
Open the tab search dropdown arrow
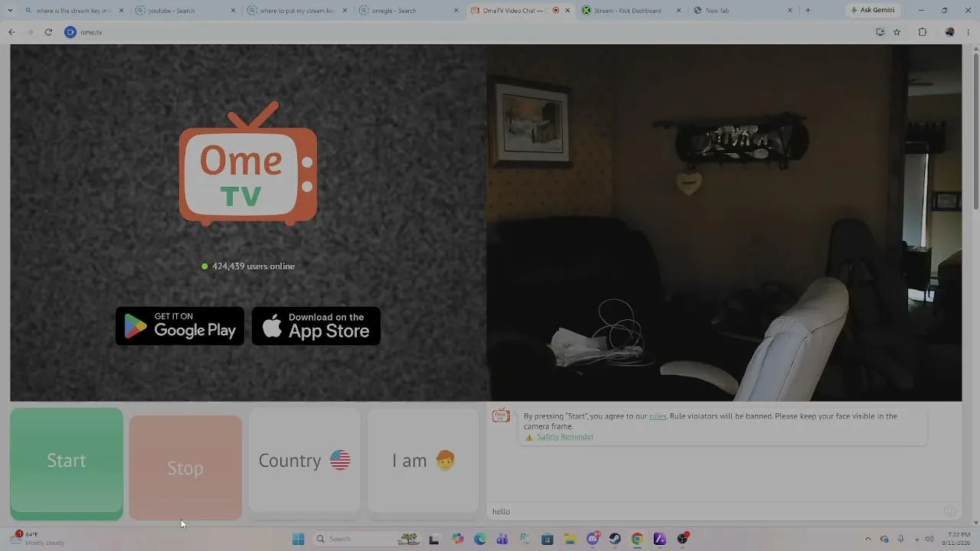(10, 11)
